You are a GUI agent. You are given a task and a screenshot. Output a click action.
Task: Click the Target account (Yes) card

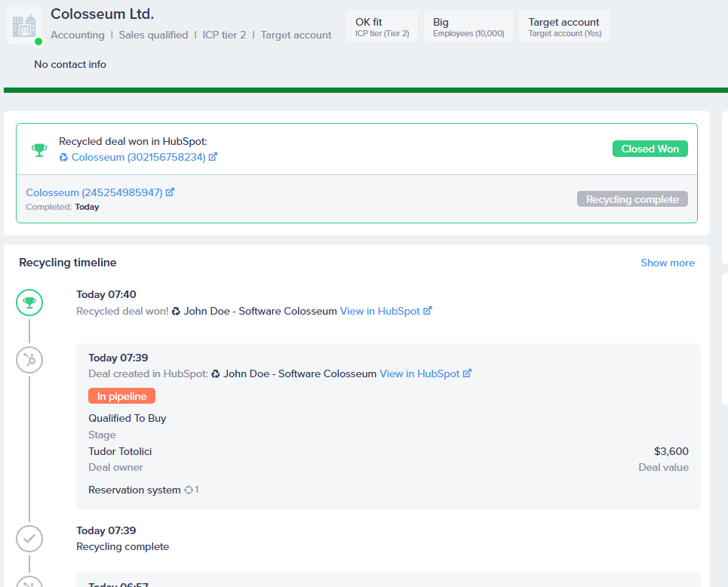[x=564, y=26]
